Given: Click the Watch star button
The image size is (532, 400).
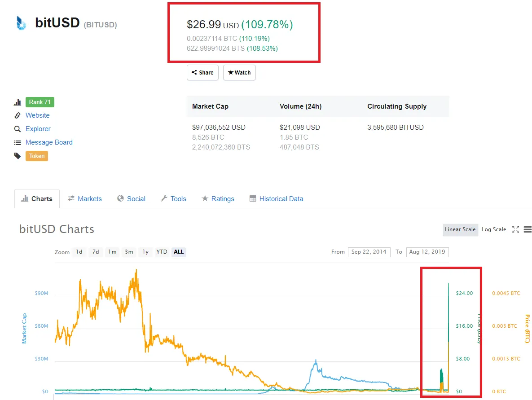Looking at the screenshot, I should tap(239, 73).
